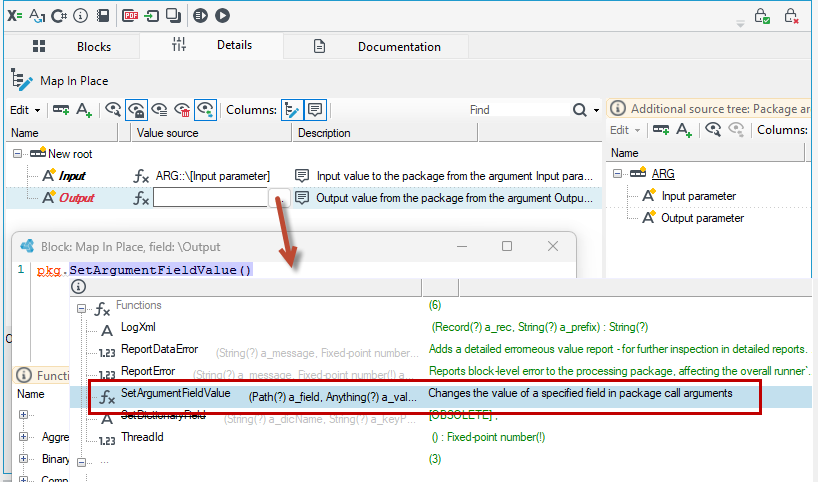Toggle the Description column button

coord(315,110)
